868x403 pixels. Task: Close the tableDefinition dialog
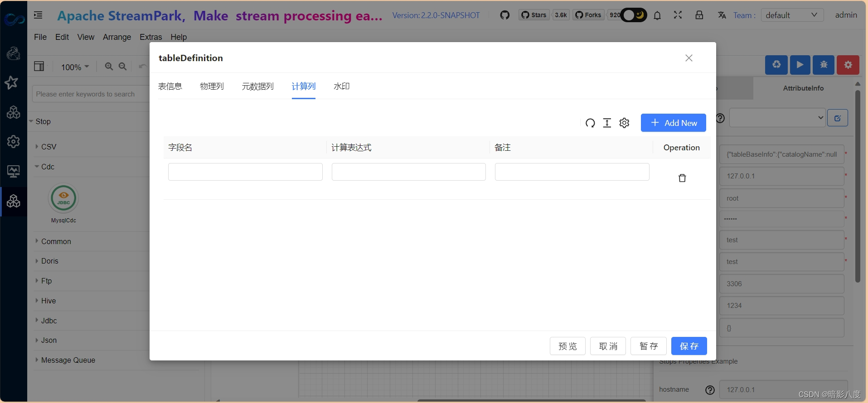point(689,58)
